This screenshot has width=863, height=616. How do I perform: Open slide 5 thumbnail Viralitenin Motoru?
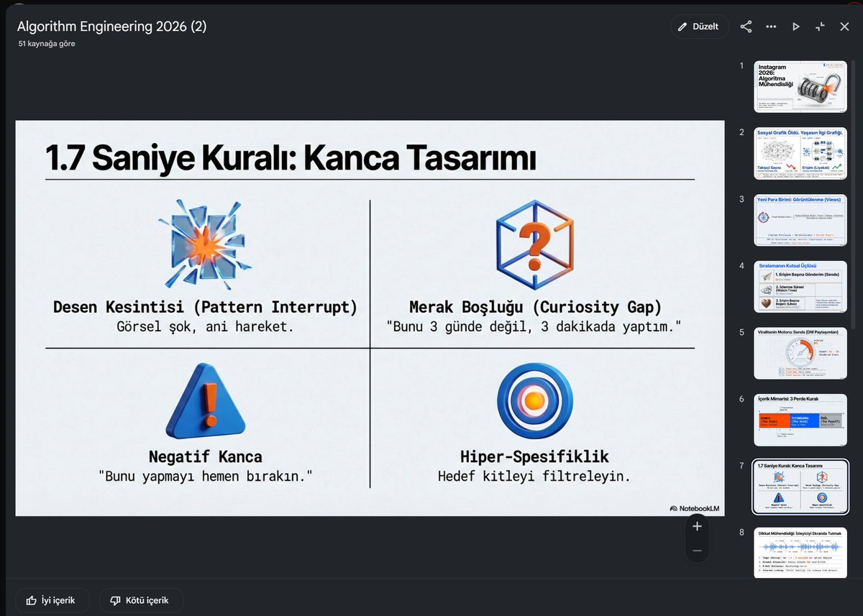click(800, 353)
